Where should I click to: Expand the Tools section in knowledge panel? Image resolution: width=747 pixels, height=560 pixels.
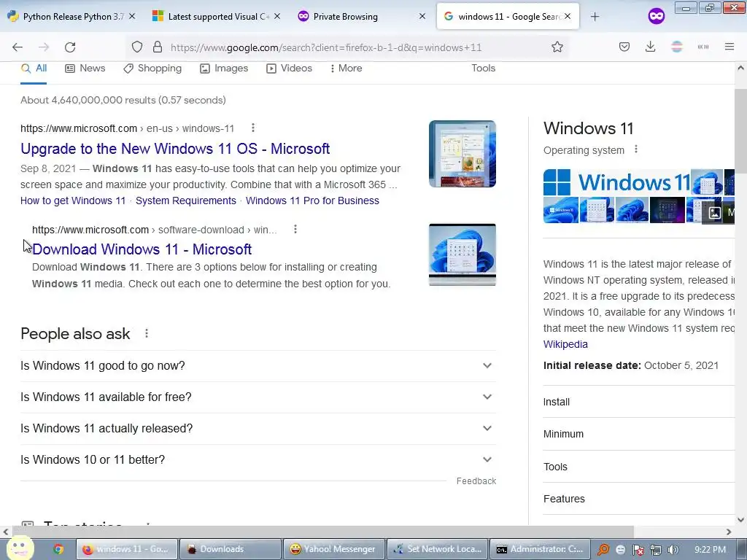[639, 467]
